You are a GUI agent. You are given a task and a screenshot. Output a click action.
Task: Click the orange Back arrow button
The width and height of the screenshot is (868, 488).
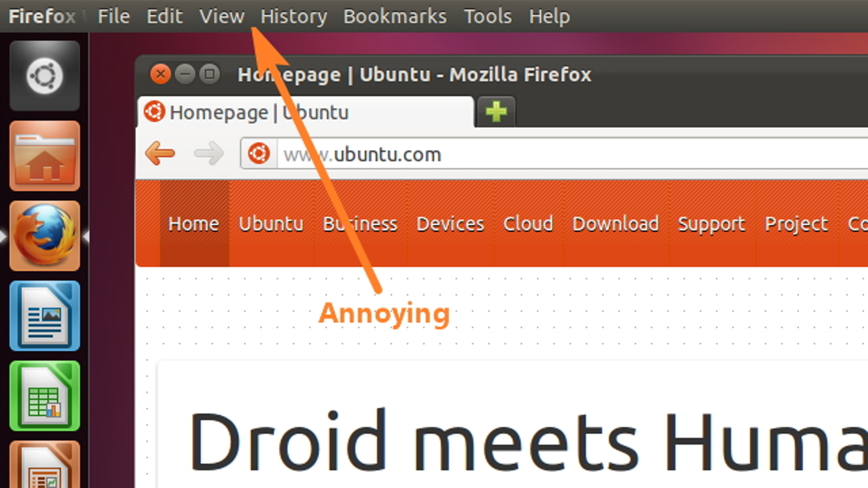tap(160, 153)
